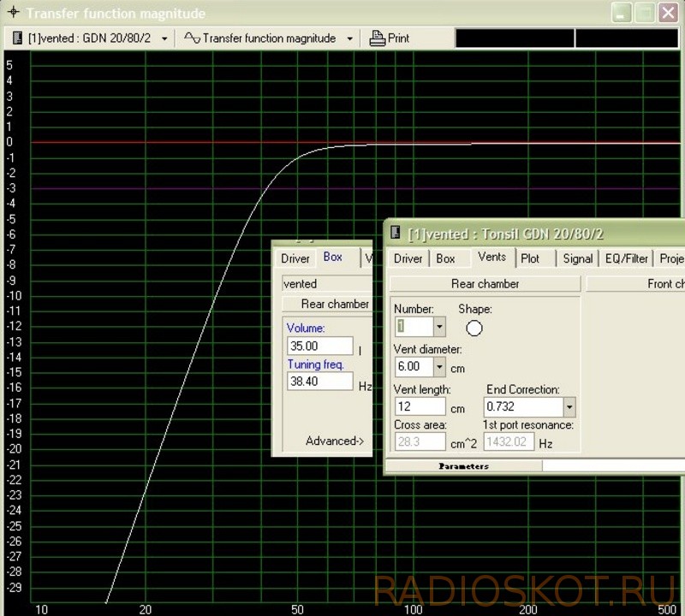Viewport: 685px width, 616px height.
Task: Click the waveform icon beside Transfer function magnitude
Action: (x=192, y=38)
